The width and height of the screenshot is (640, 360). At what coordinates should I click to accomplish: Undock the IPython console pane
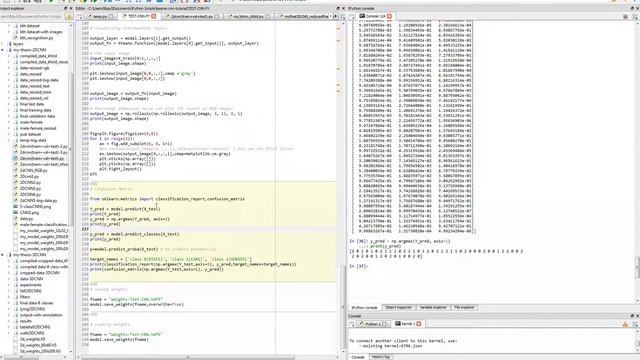coord(632,8)
